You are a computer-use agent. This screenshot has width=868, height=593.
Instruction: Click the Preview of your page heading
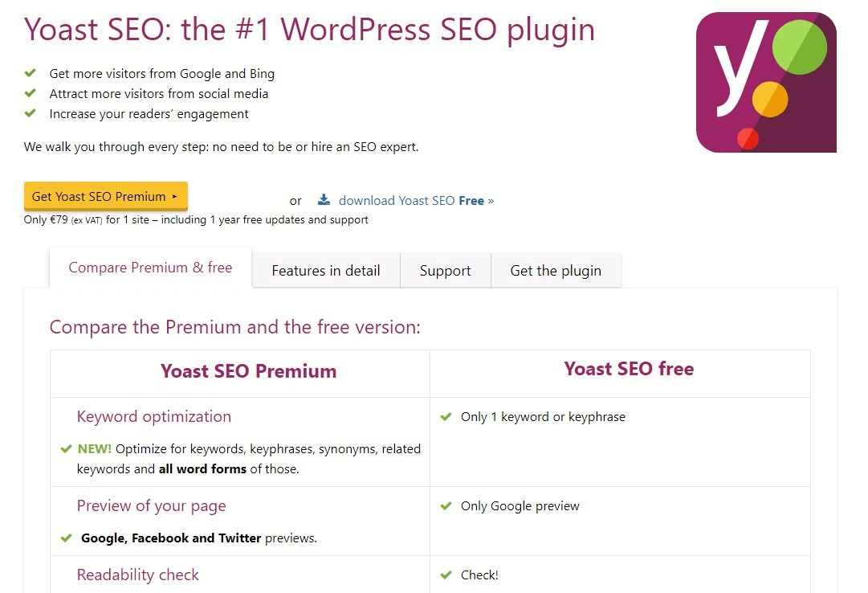pos(151,505)
